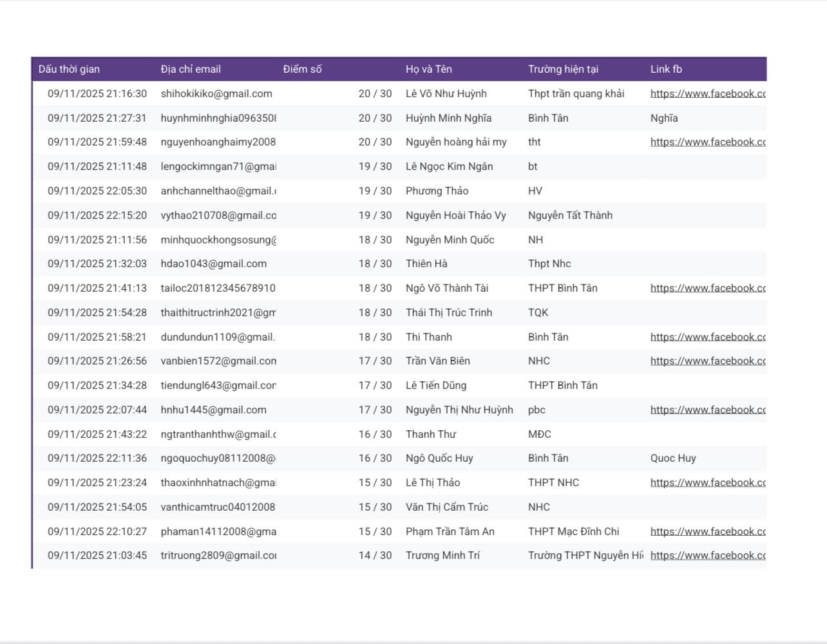827x644 pixels.
Task: Select email hdao1043@gmail.com
Action: tap(214, 263)
